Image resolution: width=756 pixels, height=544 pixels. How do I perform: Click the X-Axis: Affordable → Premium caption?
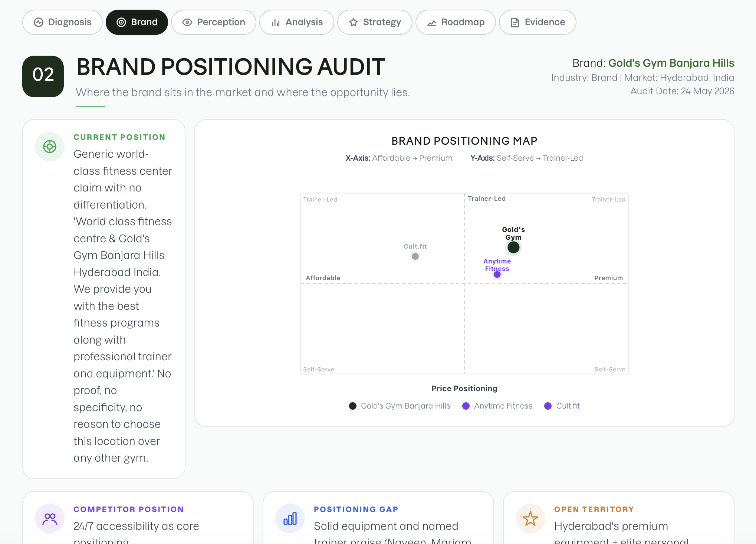[x=399, y=158]
